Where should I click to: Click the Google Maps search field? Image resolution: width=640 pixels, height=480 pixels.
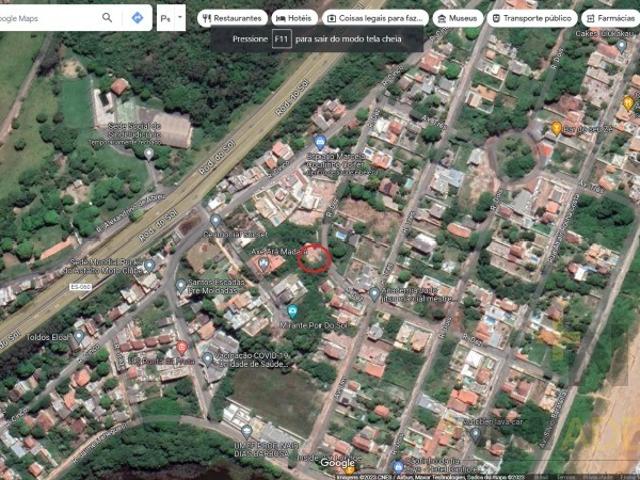click(x=50, y=18)
